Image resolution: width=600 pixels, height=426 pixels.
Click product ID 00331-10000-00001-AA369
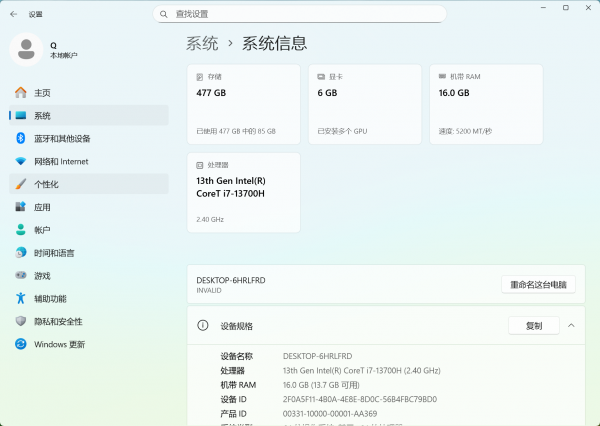click(330, 414)
